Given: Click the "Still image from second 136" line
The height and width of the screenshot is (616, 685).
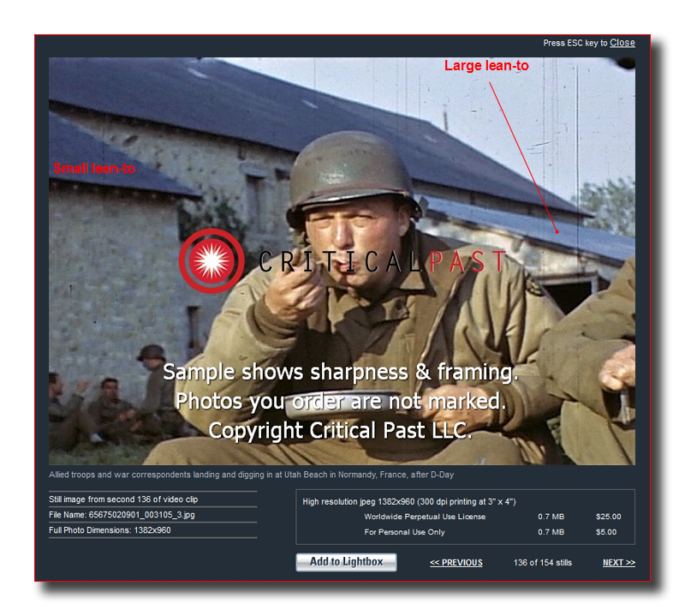Looking at the screenshot, I should (123, 499).
